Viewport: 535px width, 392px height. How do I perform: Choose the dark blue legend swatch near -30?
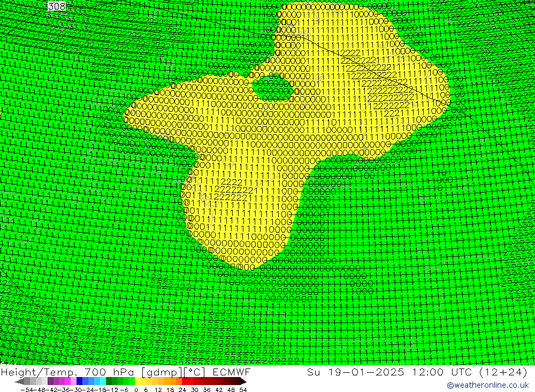pyautogui.click(x=79, y=382)
